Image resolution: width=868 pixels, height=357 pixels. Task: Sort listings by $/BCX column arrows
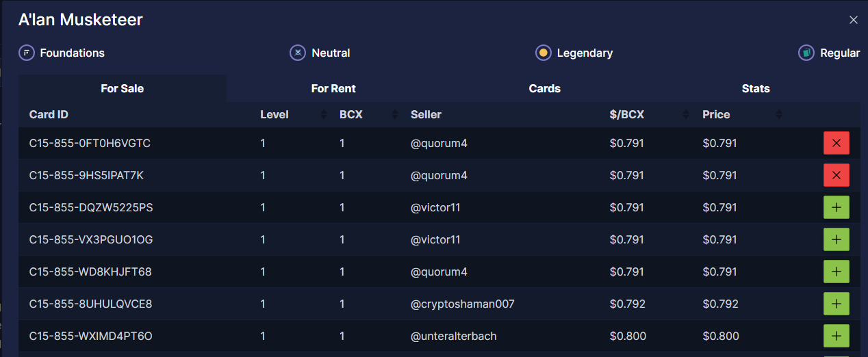click(686, 115)
